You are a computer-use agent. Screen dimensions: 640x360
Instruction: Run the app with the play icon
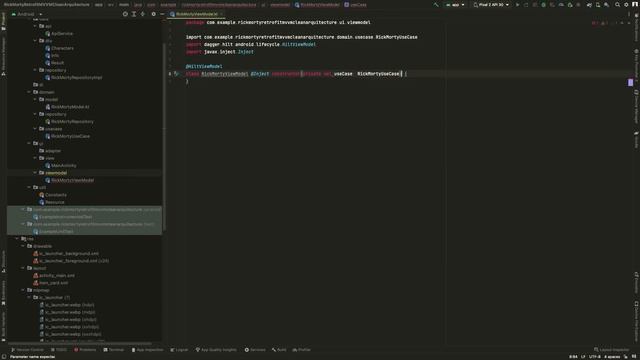(517, 5)
